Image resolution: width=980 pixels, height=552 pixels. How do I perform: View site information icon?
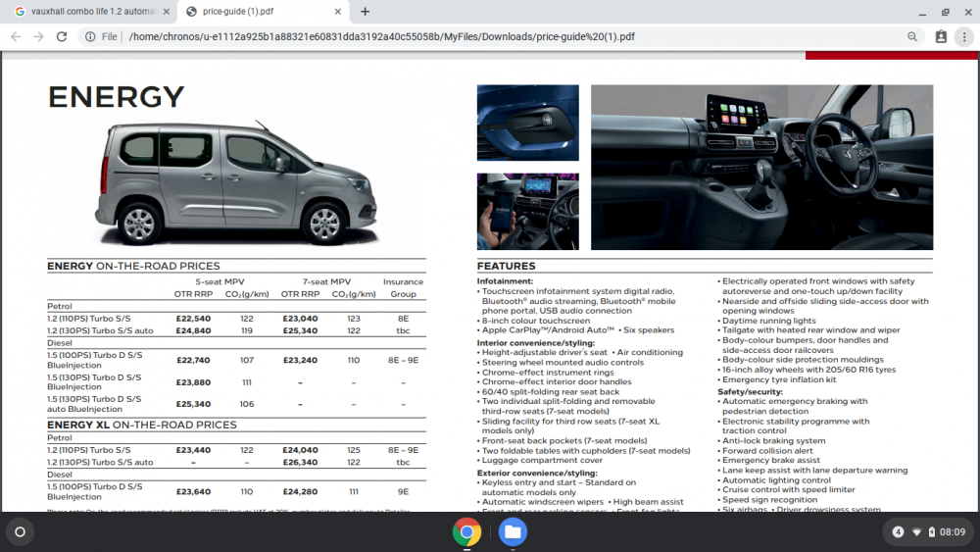coord(90,37)
